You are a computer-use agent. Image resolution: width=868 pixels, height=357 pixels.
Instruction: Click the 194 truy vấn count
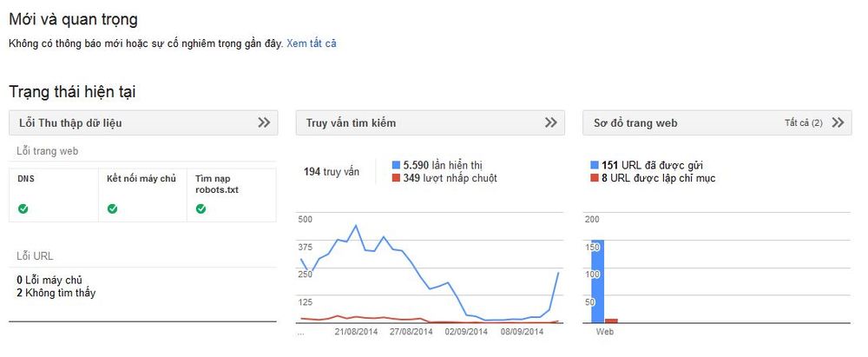click(x=331, y=172)
